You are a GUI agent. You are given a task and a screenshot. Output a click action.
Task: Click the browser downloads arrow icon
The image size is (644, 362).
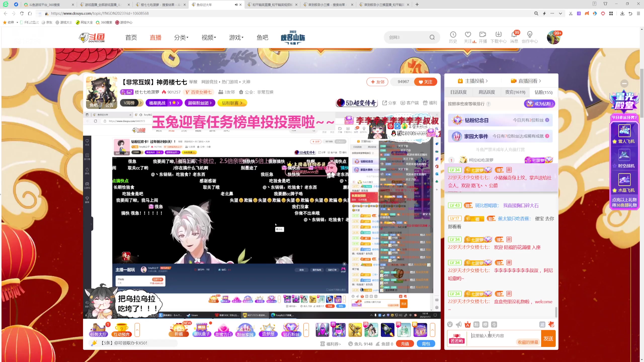(622, 13)
